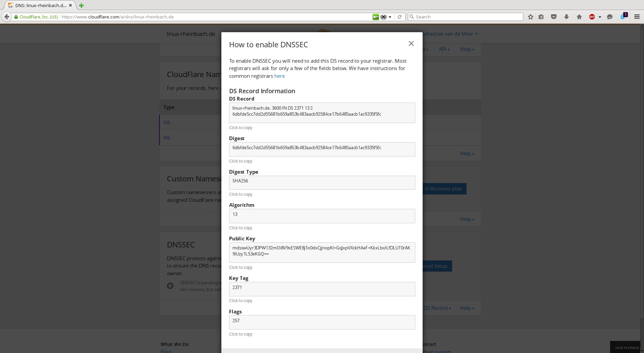Click the first NS row in nameservers table
Screen dimensions: 644x353
click(x=190, y=122)
